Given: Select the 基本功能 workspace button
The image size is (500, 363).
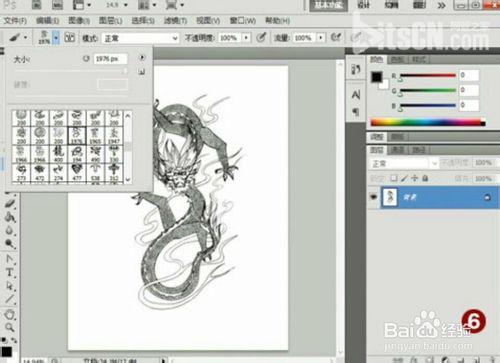Looking at the screenshot, I should [329, 5].
